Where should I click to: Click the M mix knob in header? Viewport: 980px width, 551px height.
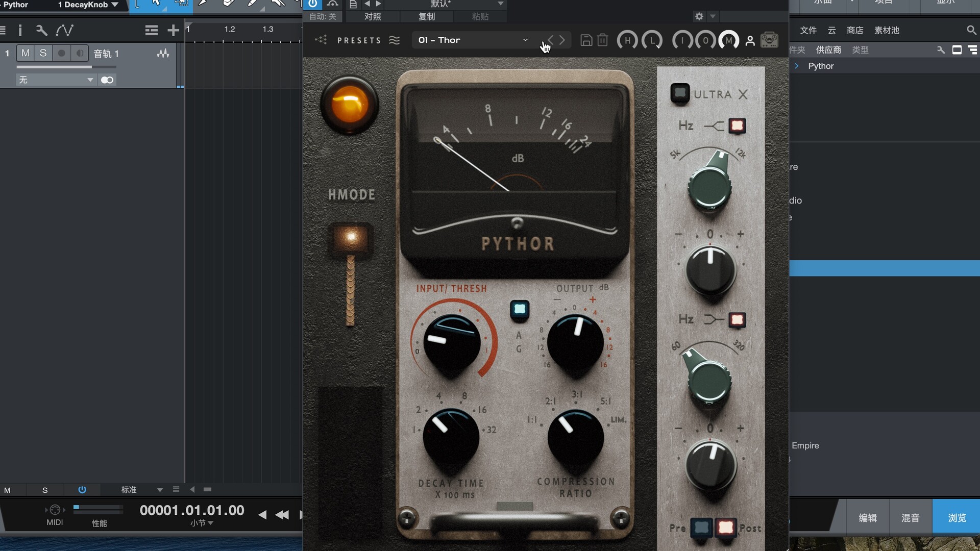(729, 40)
